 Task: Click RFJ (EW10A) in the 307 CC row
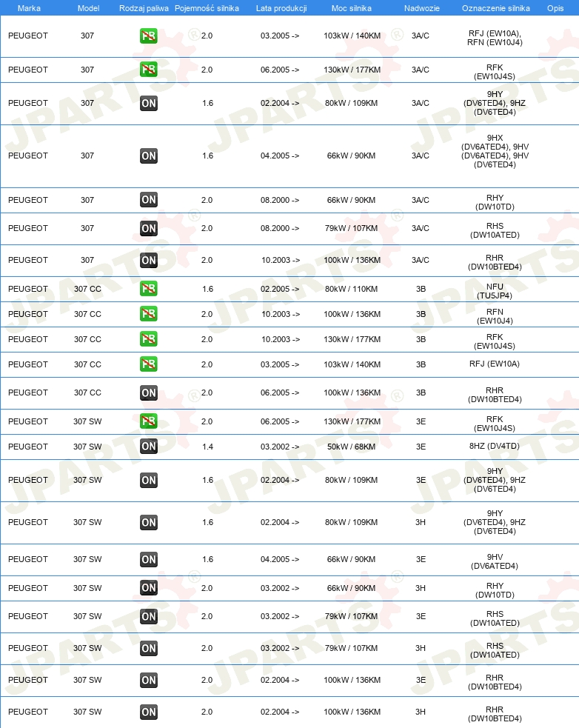(x=495, y=364)
